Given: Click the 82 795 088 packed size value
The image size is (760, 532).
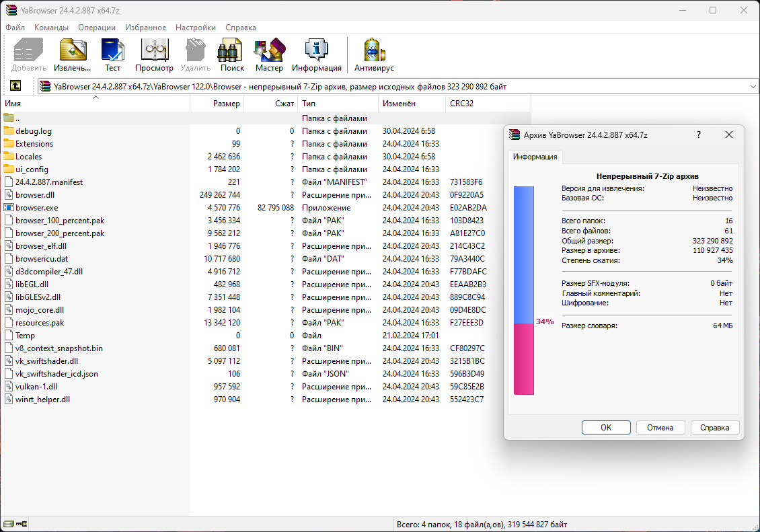Looking at the screenshot, I should pyautogui.click(x=276, y=207).
